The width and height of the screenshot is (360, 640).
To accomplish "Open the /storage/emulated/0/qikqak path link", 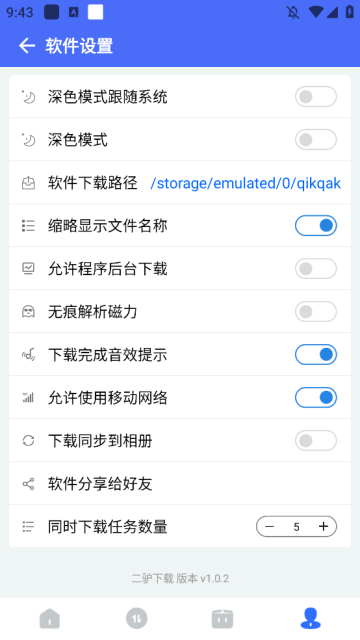I will (246, 183).
